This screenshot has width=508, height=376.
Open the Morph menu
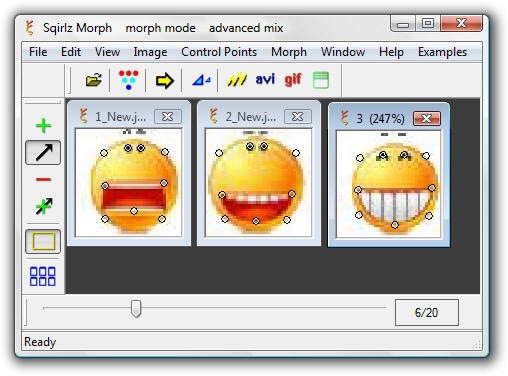coord(289,52)
